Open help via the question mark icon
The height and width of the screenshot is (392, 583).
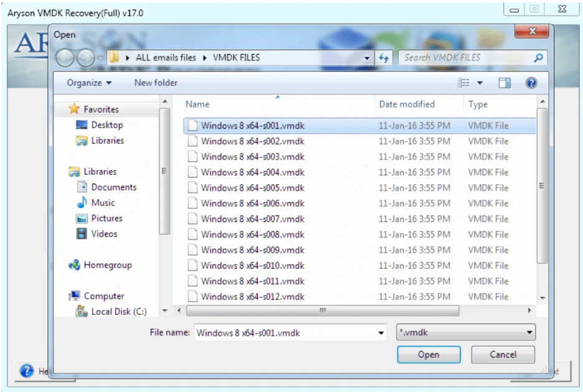tap(531, 82)
